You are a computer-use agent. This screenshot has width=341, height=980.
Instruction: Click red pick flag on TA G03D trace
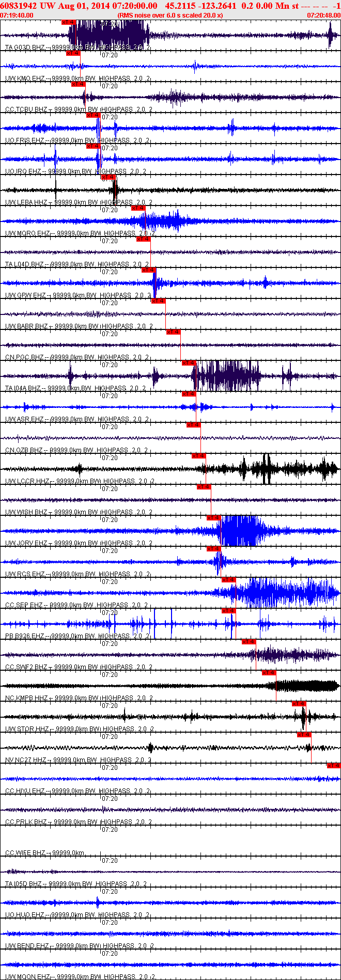pos(68,22)
